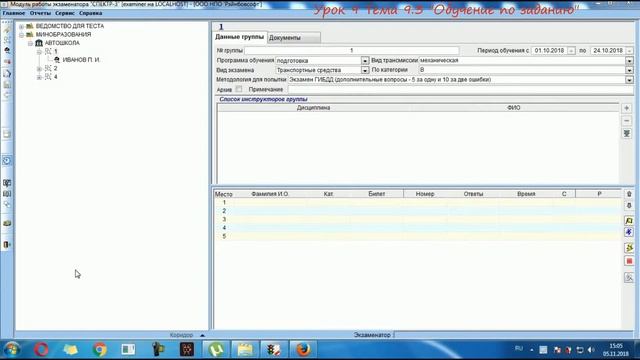
Task: Click the black person icon in the left toolbar
Action: [x=7, y=51]
